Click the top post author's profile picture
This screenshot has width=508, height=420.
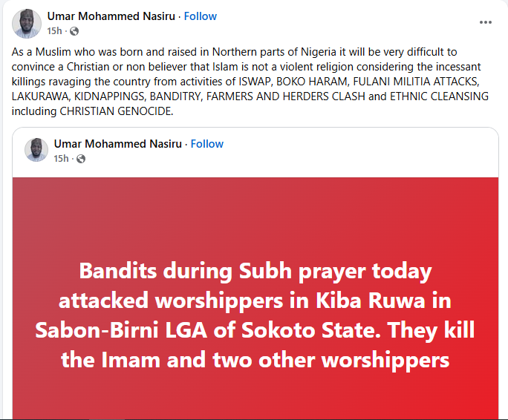point(26,23)
